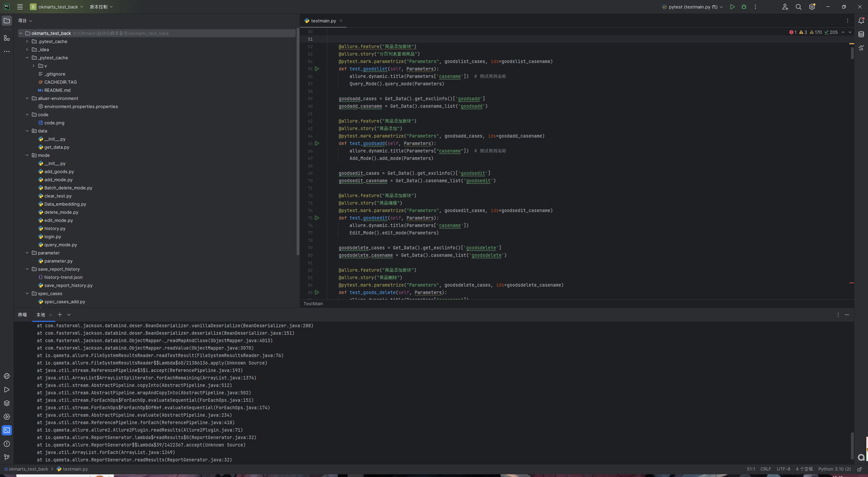Open okmarts_test_back project dropdown

pos(57,7)
